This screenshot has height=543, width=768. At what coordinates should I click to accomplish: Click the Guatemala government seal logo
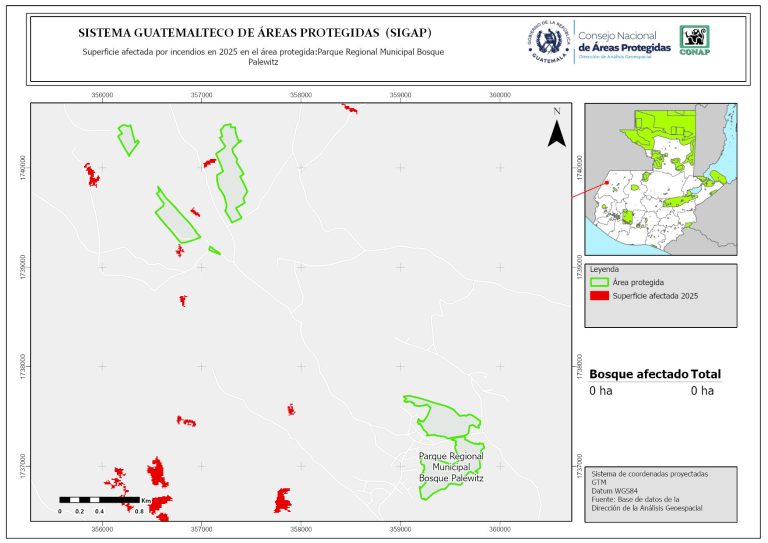pos(548,41)
